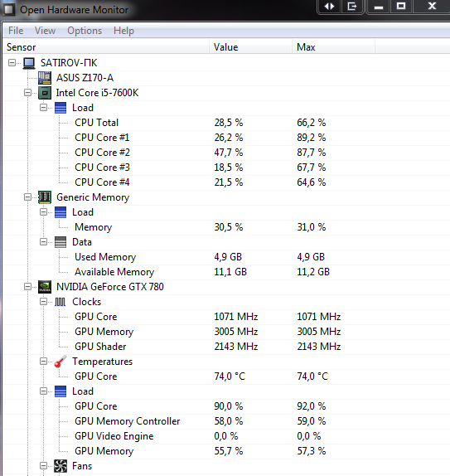Select the Used Memory row
450x476 pixels.
click(226, 257)
